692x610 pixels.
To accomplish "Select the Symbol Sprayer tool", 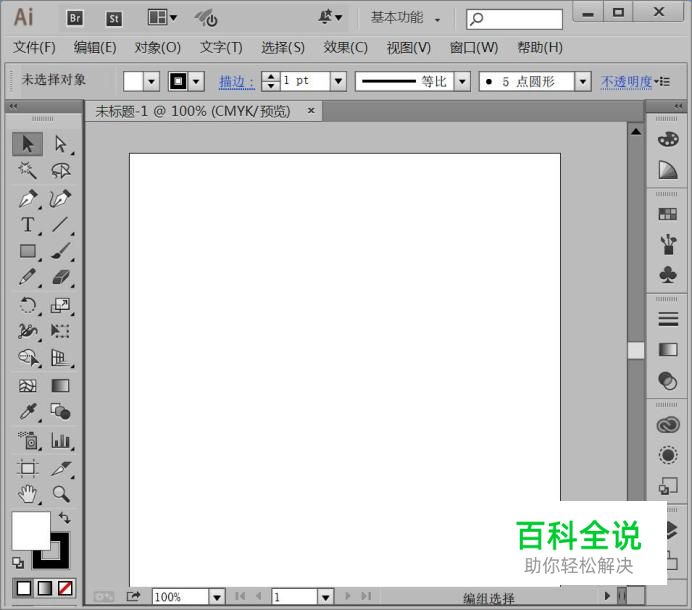I will [x=28, y=441].
